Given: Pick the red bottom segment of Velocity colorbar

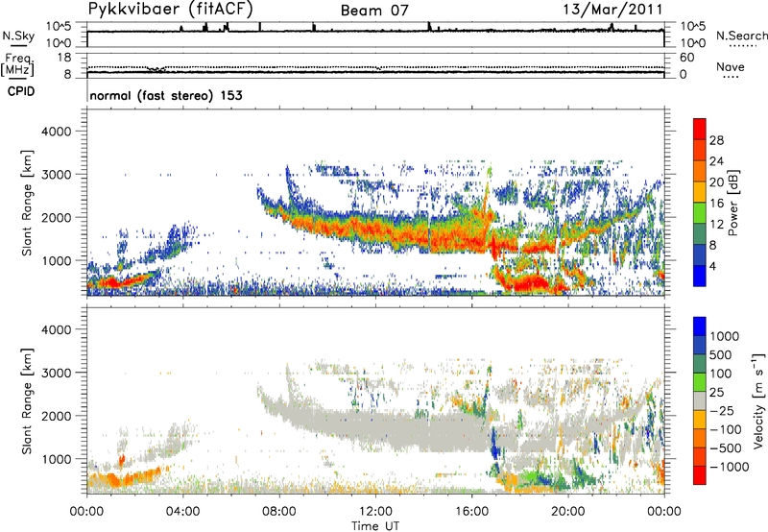Looking at the screenshot, I should tap(700, 474).
